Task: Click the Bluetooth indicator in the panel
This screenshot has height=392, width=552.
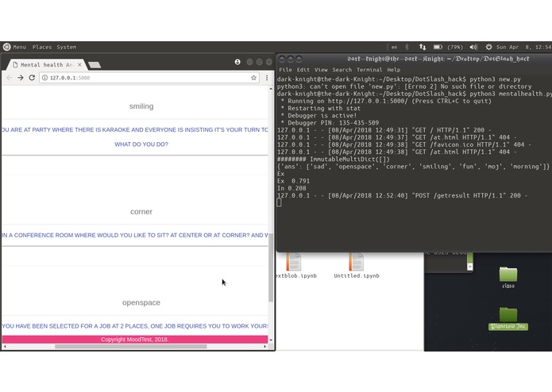Action: pos(407,47)
